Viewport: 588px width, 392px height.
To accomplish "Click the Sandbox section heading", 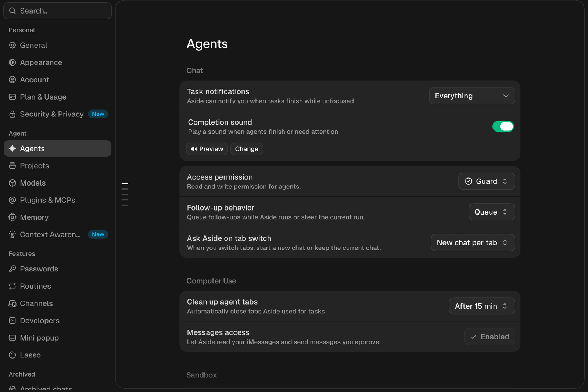I will [201, 375].
